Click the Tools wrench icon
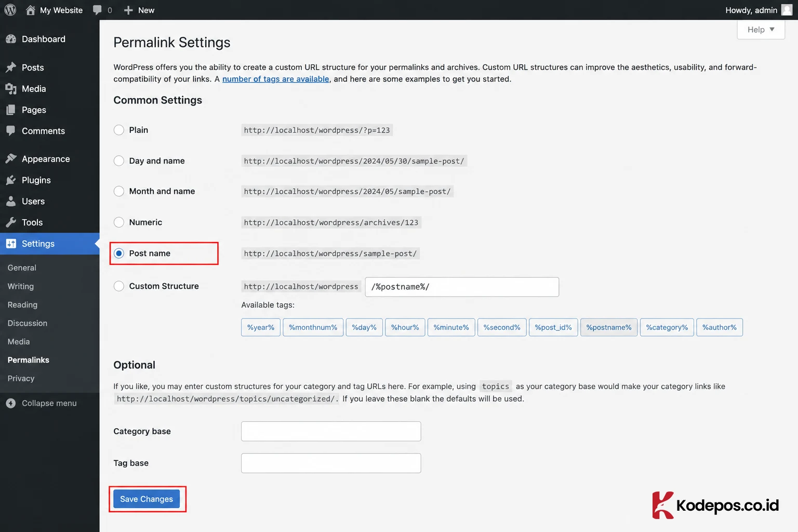798x532 pixels. coord(11,222)
